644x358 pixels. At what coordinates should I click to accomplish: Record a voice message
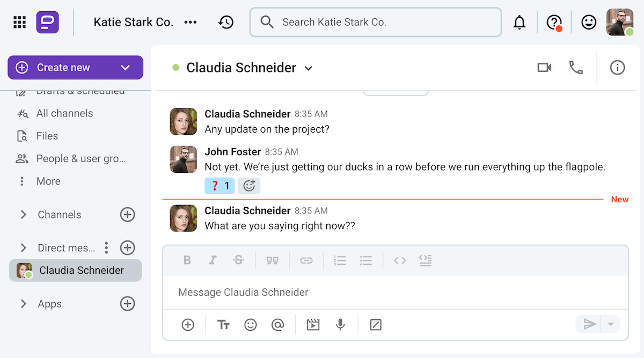pyautogui.click(x=340, y=324)
